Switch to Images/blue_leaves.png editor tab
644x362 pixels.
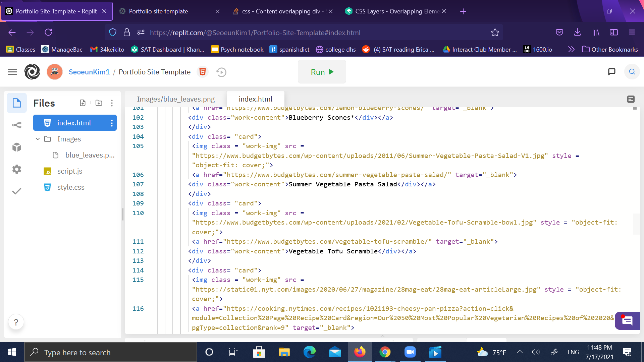[176, 99]
